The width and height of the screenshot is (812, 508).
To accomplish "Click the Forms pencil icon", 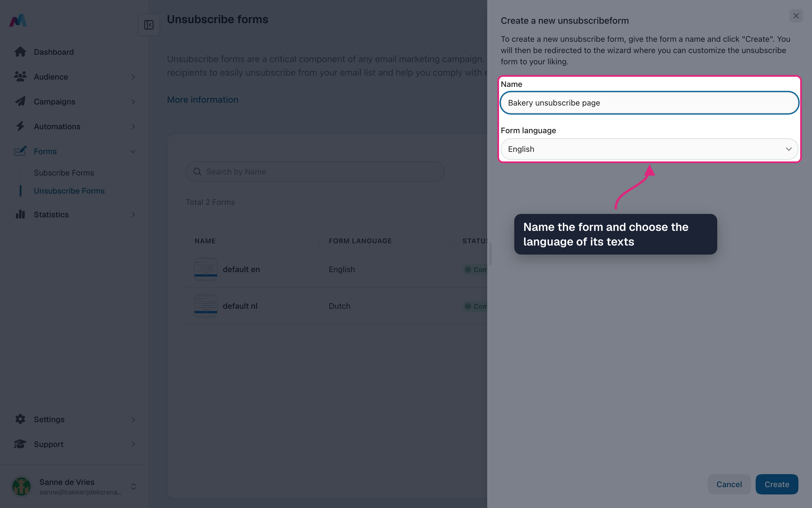I will coord(20,151).
